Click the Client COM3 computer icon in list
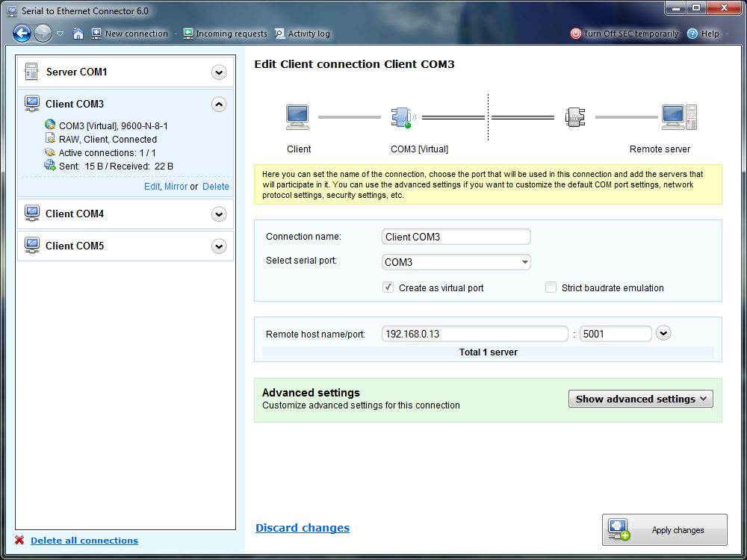The height and width of the screenshot is (560, 747). [x=32, y=104]
